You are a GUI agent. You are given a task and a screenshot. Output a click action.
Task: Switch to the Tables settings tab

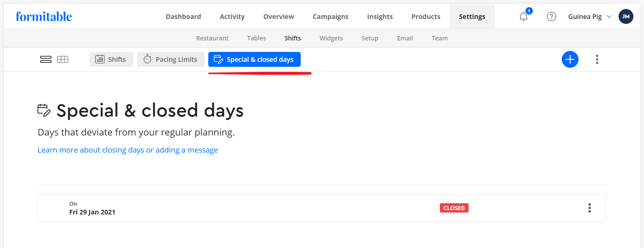coord(256,38)
